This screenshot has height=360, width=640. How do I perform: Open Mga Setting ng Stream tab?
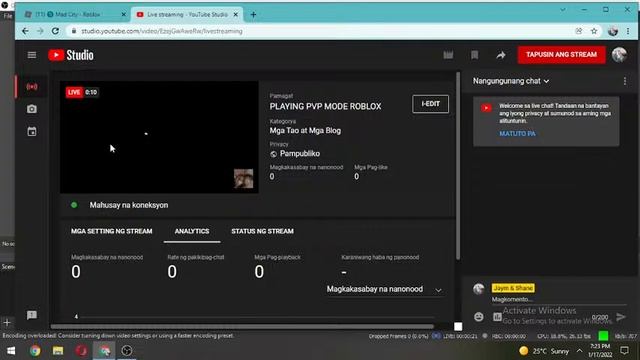click(111, 231)
